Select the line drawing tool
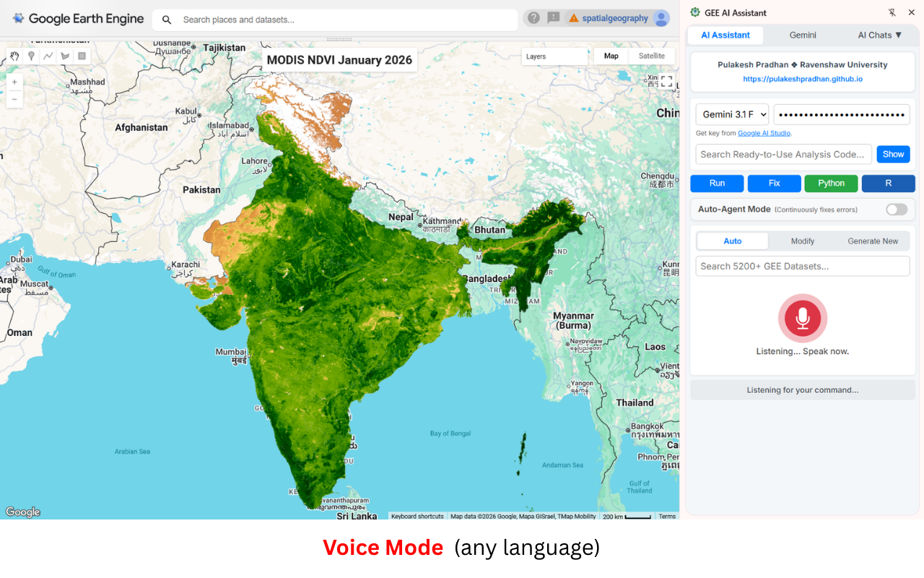The image size is (924, 578). (48, 56)
